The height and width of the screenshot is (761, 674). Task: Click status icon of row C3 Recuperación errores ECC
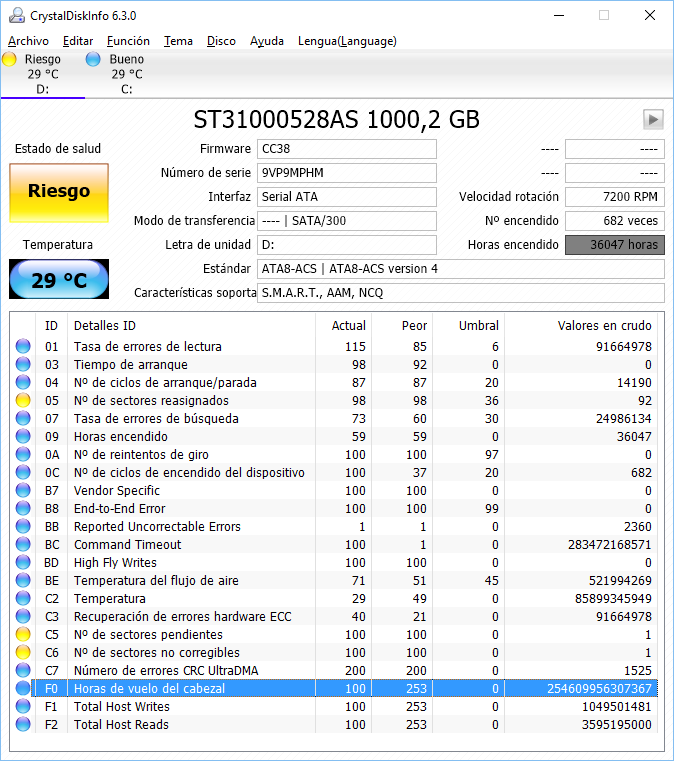23,616
